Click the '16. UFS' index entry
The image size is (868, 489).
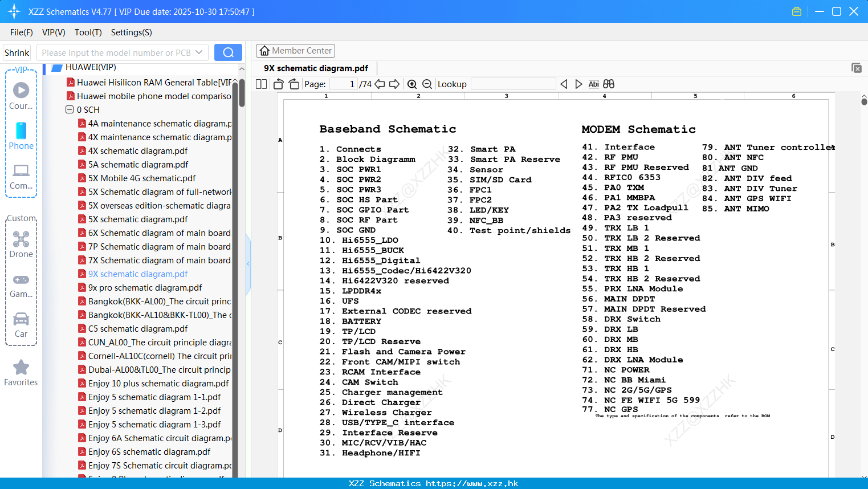[339, 301]
